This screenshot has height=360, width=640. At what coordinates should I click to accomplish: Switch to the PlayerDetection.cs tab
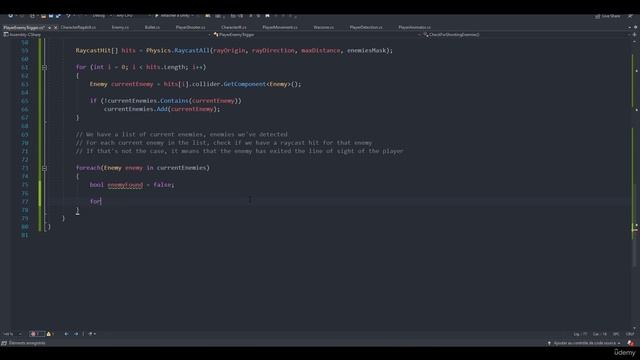click(x=366, y=27)
